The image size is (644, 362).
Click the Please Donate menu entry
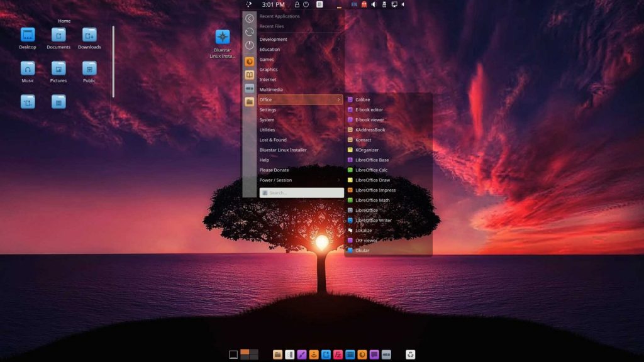pyautogui.click(x=274, y=170)
